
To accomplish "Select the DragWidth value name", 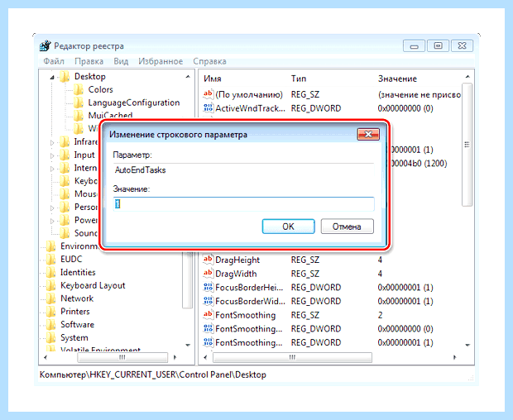I will (x=236, y=274).
